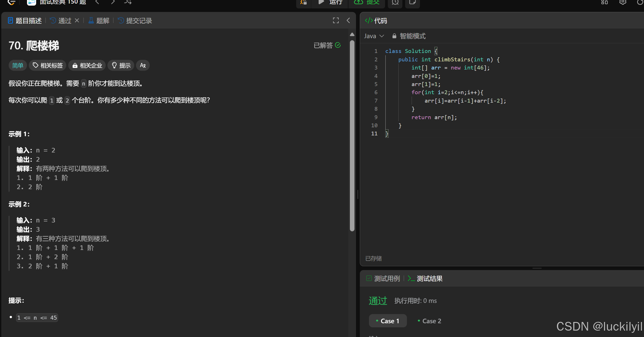Collapse the problem description panel
The height and width of the screenshot is (337, 644).
[x=348, y=21]
